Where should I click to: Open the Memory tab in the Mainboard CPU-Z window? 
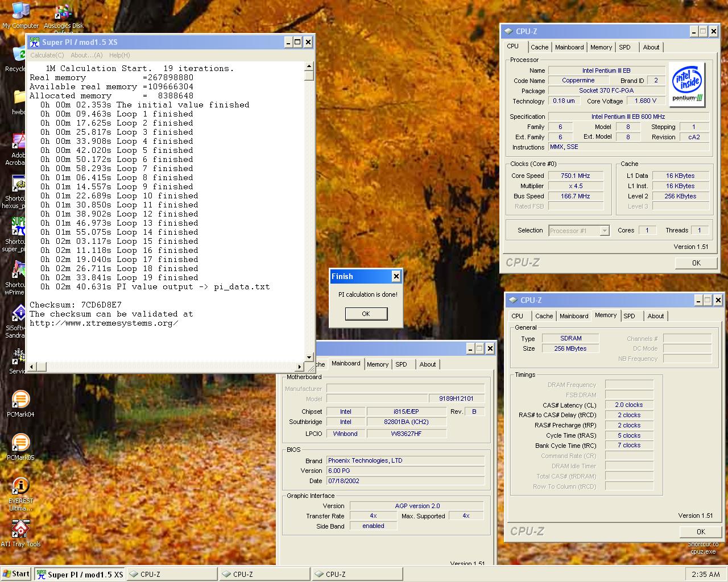click(x=378, y=364)
